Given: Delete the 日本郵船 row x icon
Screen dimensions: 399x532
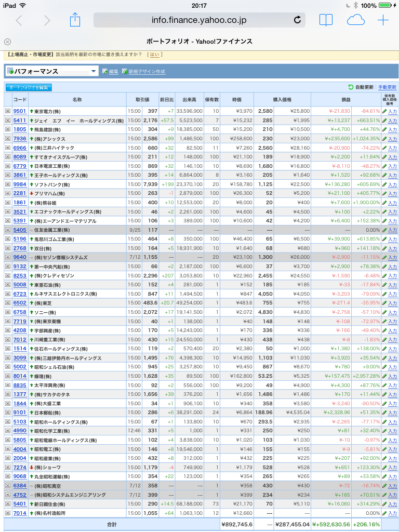Looking at the screenshot, I should [x=8, y=413].
